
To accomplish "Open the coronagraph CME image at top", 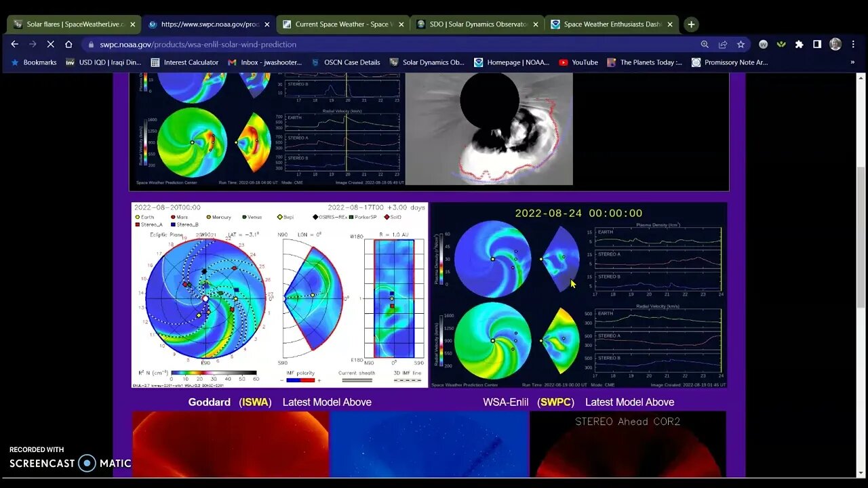I will click(489, 129).
